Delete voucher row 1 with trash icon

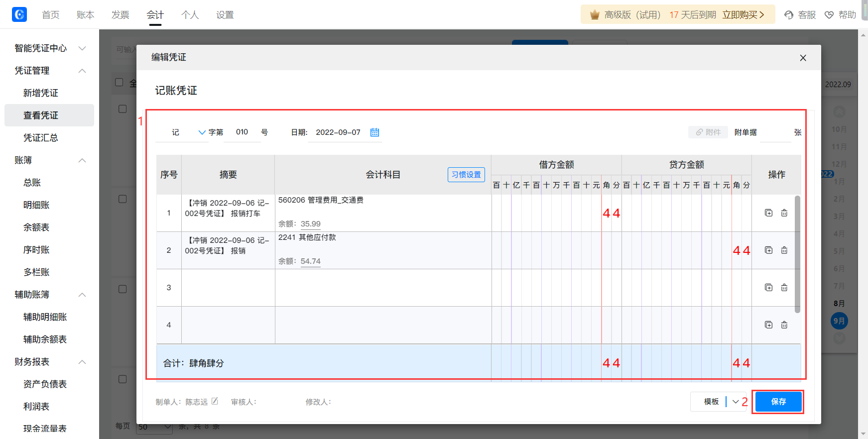click(784, 213)
